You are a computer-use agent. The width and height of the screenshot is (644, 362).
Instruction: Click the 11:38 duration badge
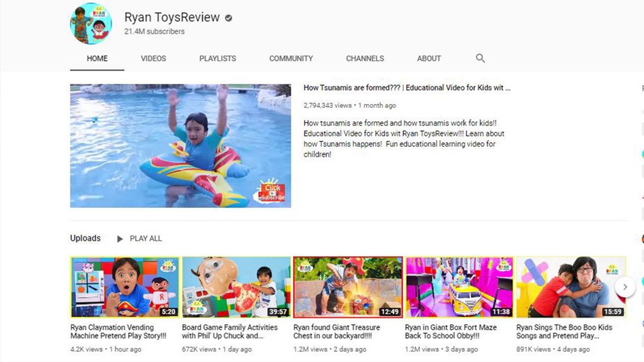pos(501,312)
